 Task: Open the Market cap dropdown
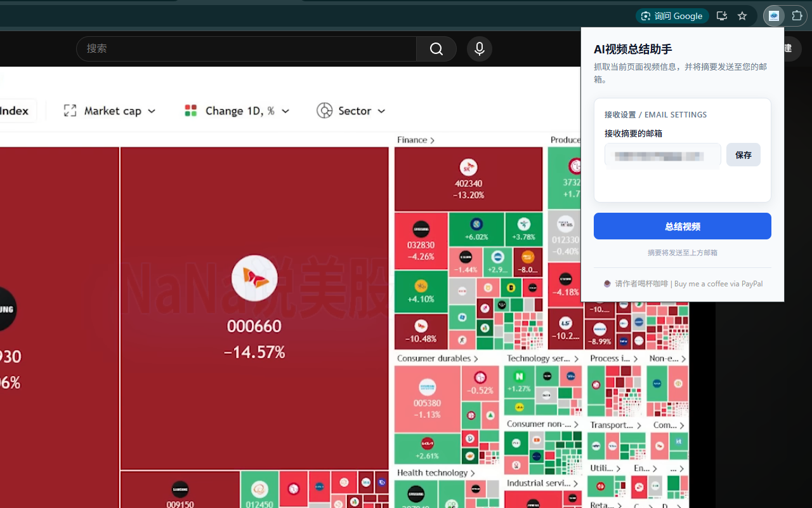pyautogui.click(x=110, y=110)
